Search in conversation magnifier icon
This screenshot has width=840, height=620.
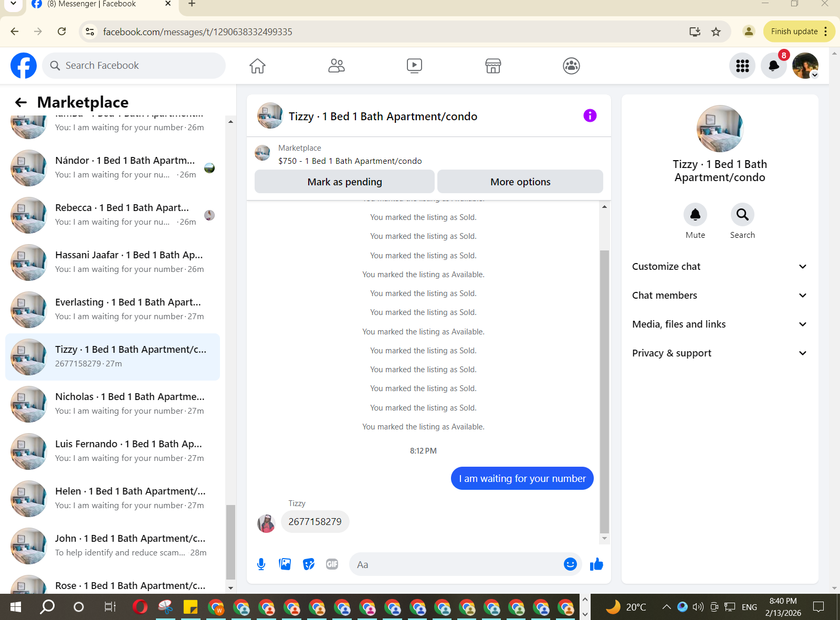(742, 214)
